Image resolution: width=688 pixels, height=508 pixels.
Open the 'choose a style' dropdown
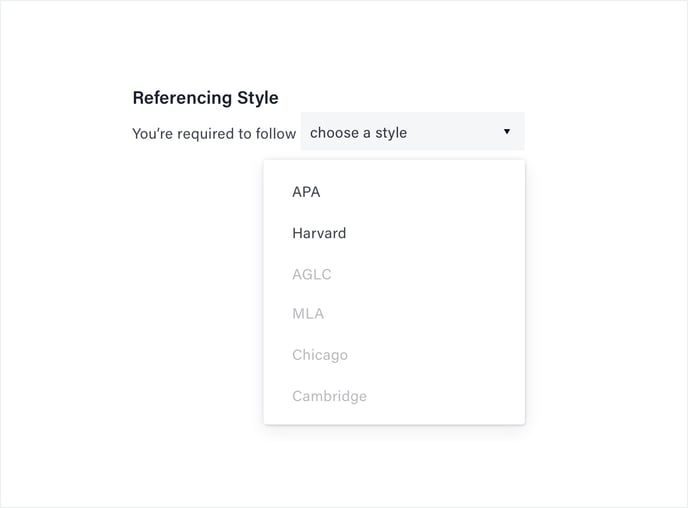[412, 132]
